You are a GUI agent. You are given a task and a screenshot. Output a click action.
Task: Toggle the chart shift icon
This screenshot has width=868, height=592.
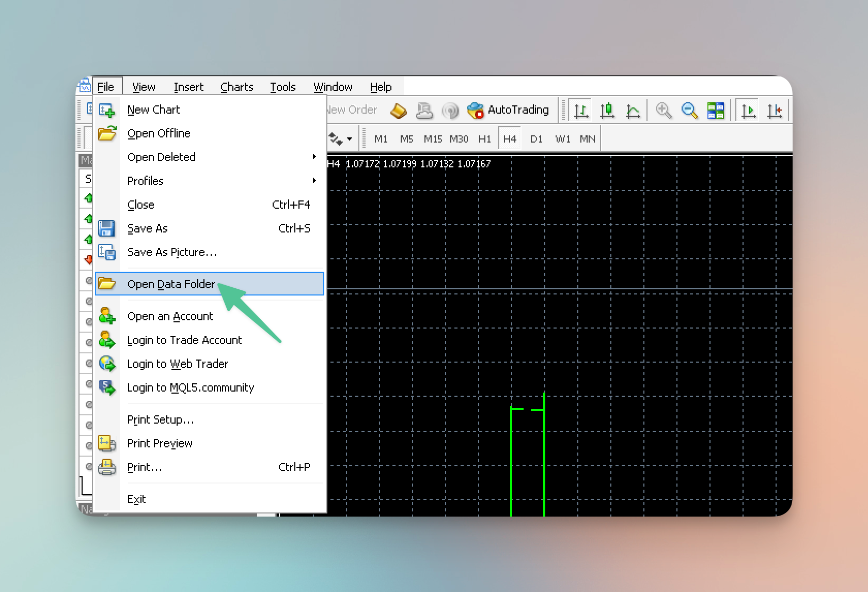(x=774, y=111)
